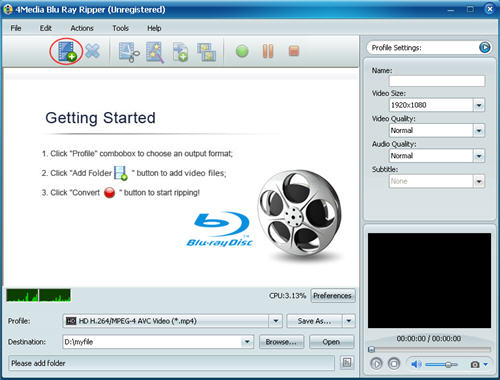Play the preview video

click(376, 364)
